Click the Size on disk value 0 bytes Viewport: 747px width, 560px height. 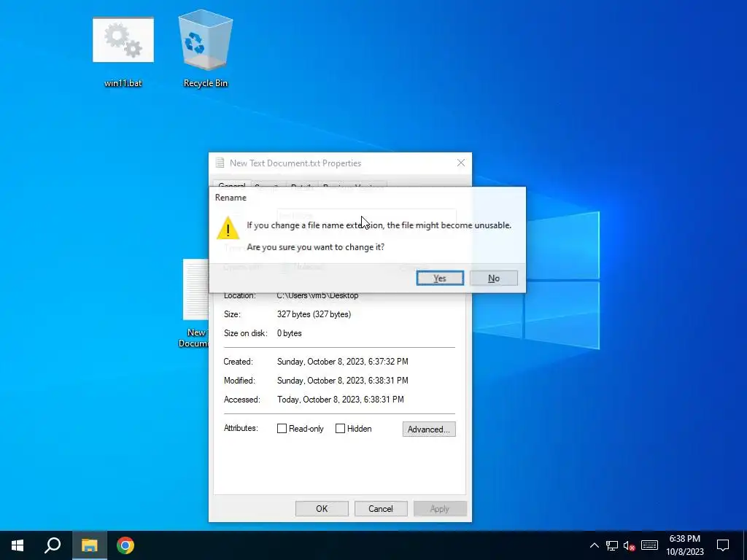click(x=289, y=333)
